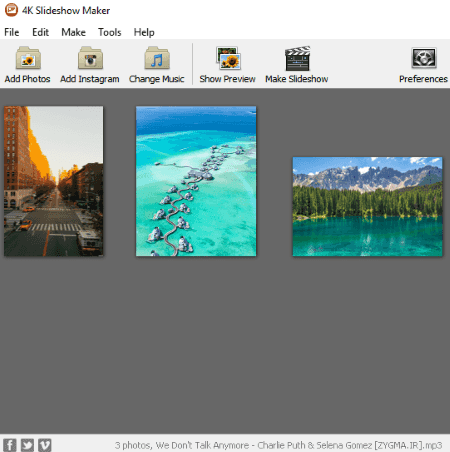Select the Change Music icon
This screenshot has height=452, width=450.
coord(157,64)
